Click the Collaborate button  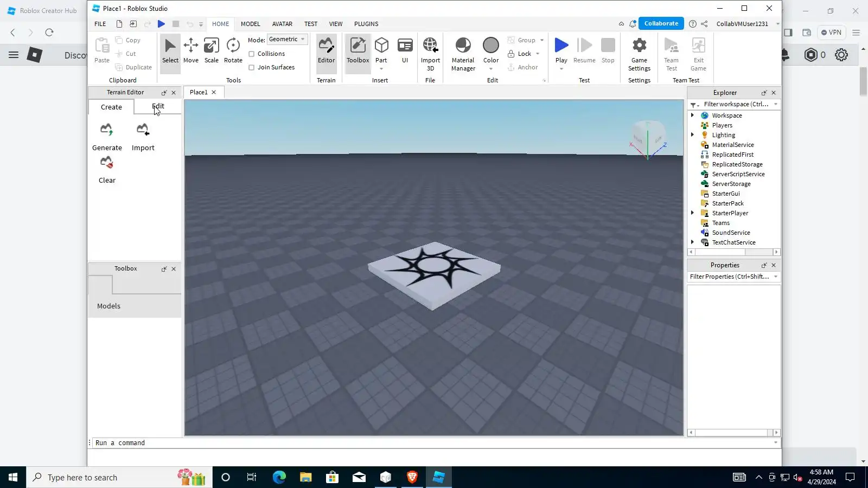(661, 23)
